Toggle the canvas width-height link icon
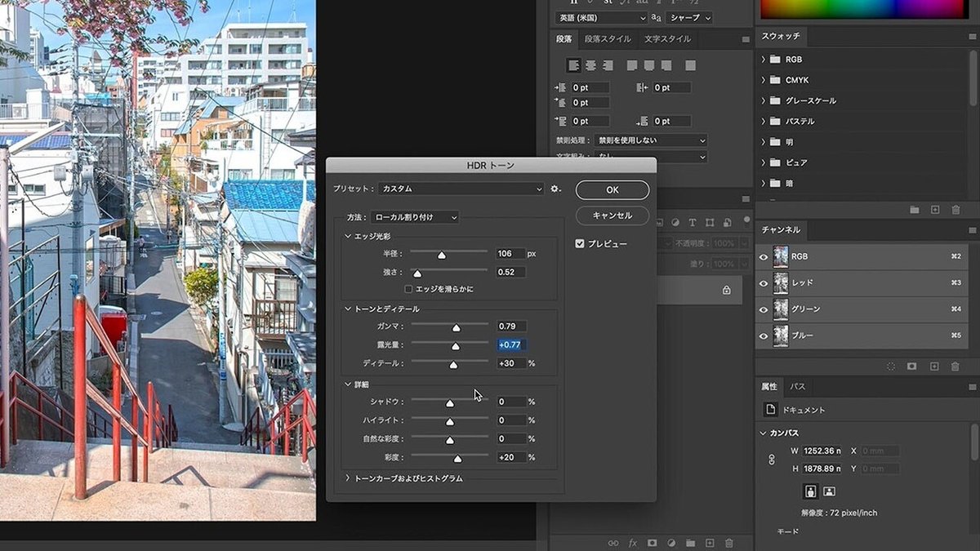Image resolution: width=980 pixels, height=551 pixels. (x=772, y=460)
